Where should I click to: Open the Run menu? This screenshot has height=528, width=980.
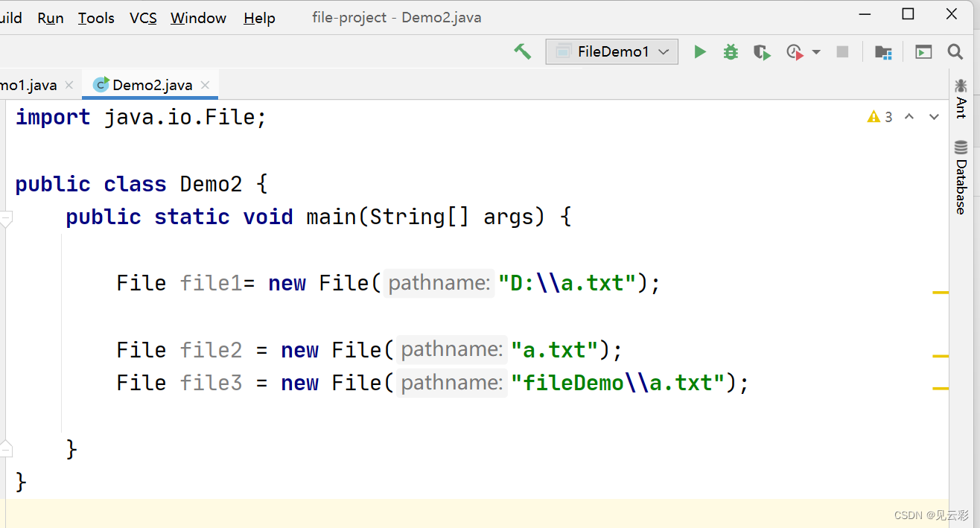(x=51, y=18)
